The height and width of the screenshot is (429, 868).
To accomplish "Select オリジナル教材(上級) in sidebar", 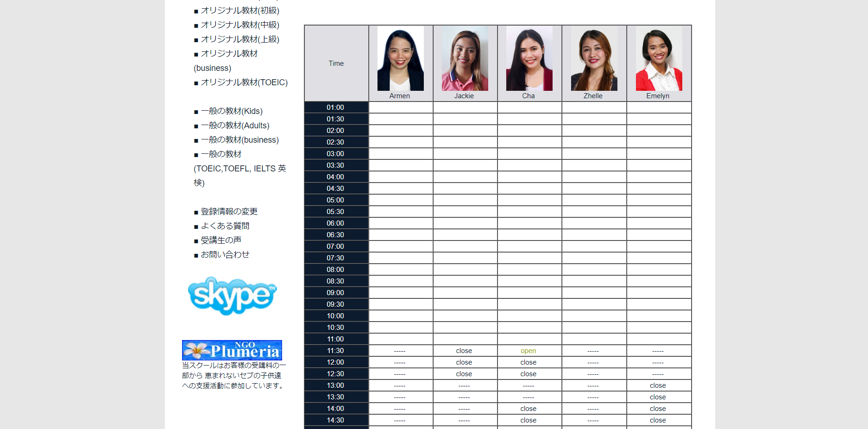I will (x=239, y=39).
